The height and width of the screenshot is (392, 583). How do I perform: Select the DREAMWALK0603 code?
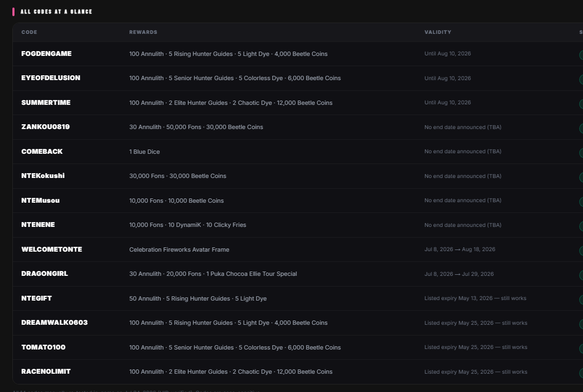[54, 323]
